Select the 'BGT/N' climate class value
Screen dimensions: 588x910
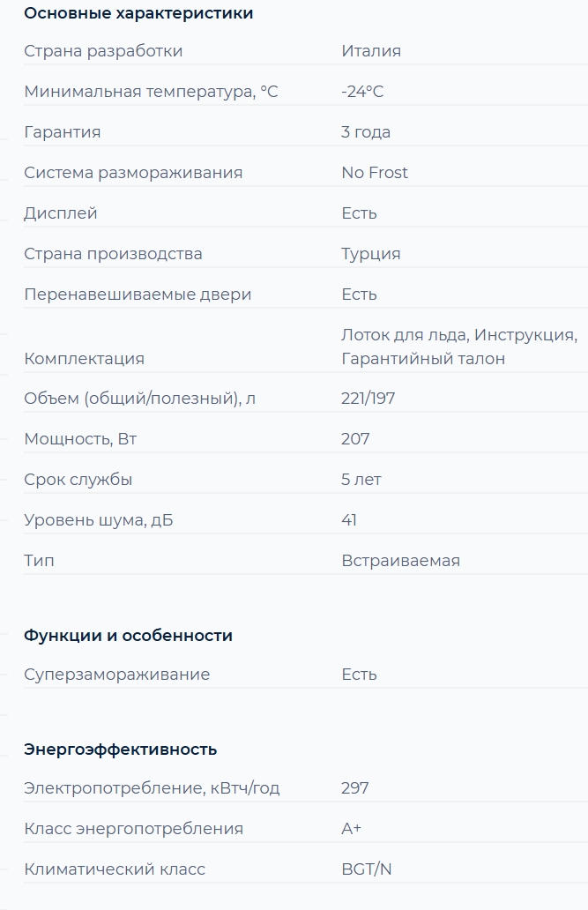(367, 869)
